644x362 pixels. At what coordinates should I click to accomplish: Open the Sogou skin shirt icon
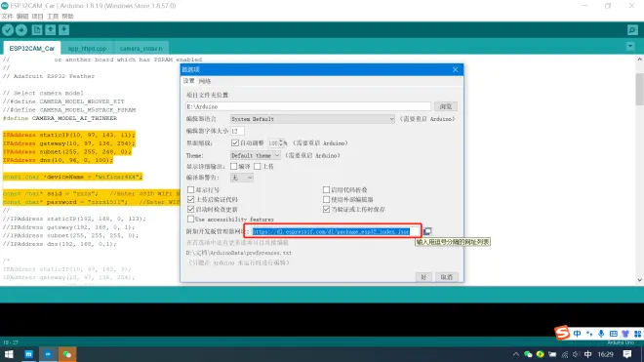(625, 334)
